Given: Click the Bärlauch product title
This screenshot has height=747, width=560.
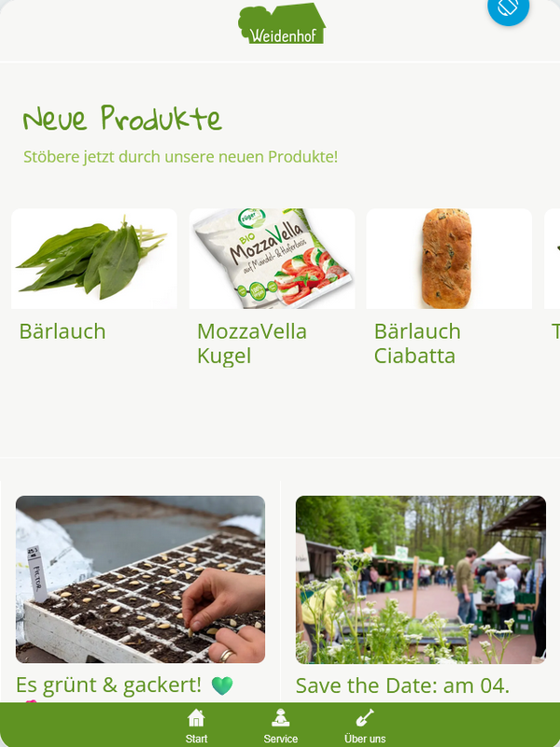Looking at the screenshot, I should tap(63, 331).
